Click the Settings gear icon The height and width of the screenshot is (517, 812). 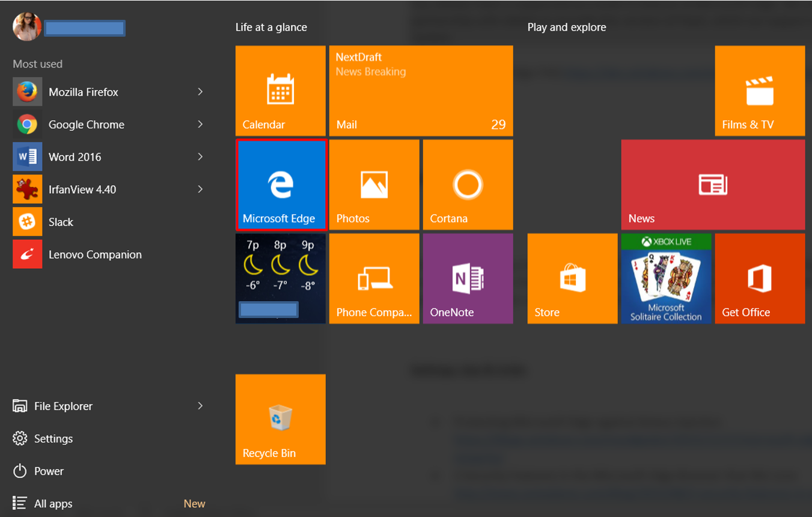(x=20, y=438)
